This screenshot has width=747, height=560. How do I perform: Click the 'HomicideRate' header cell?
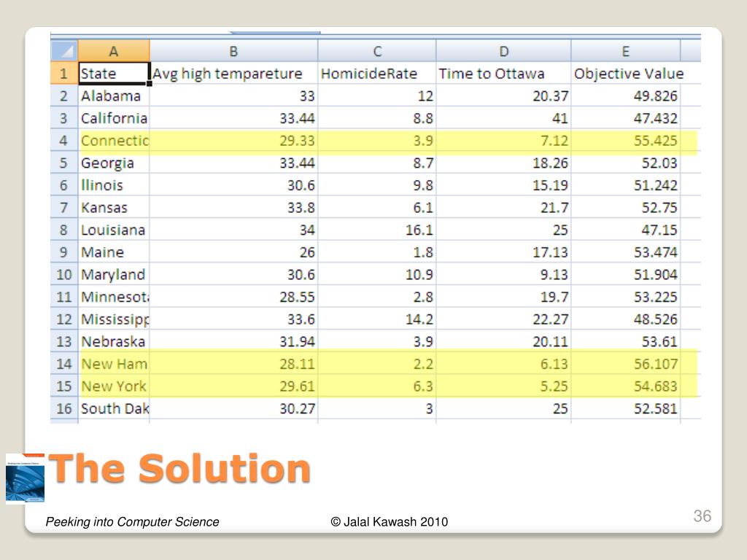(377, 74)
